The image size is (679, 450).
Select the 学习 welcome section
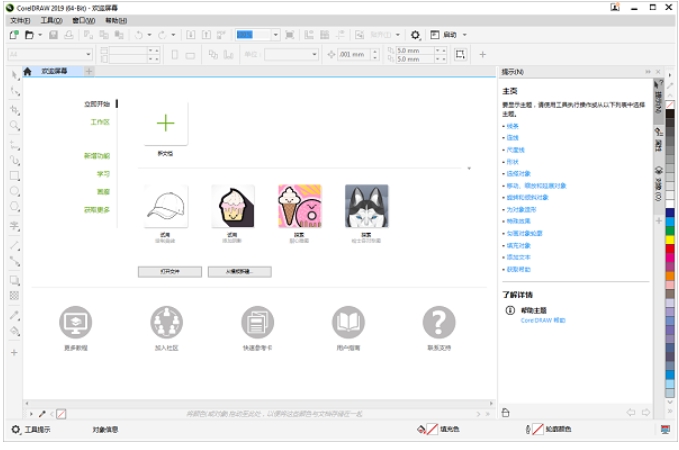[x=103, y=174]
